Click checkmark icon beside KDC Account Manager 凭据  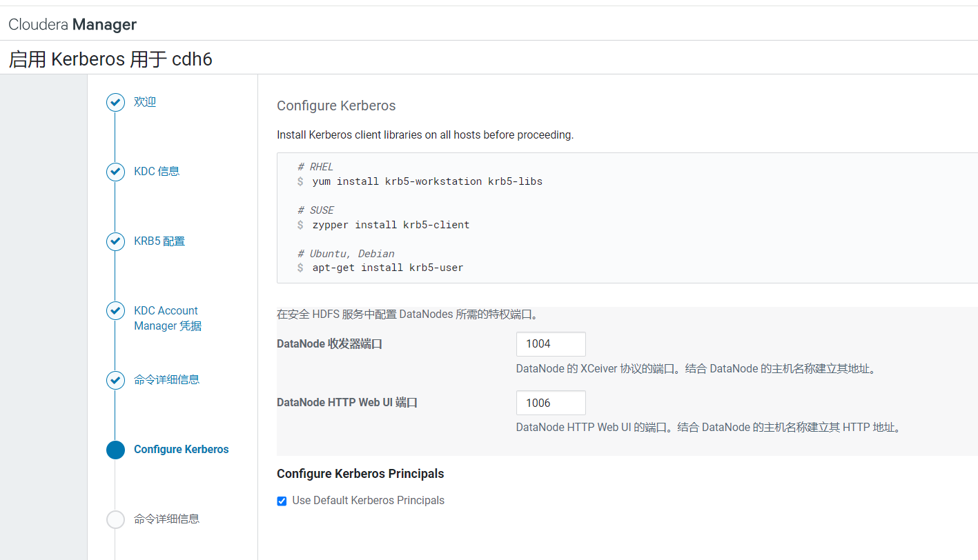pos(115,310)
